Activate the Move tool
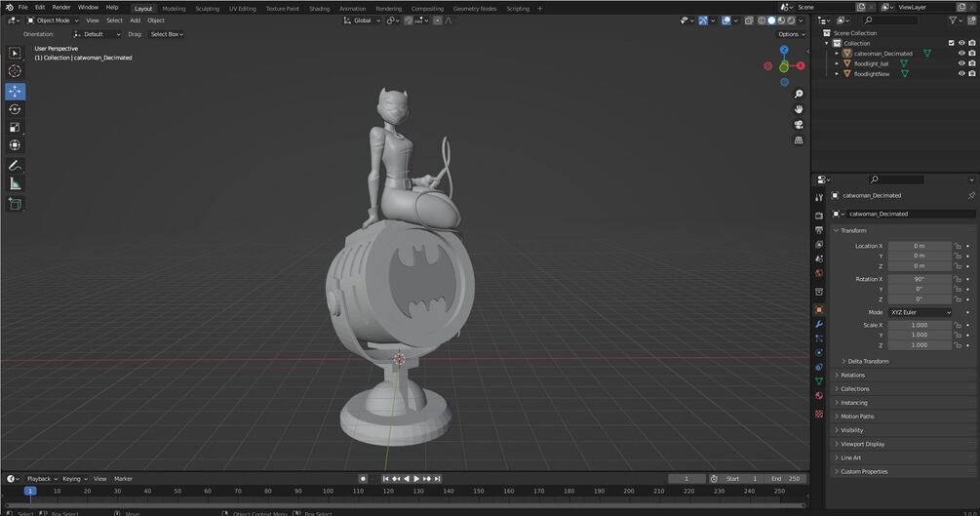 [15, 92]
